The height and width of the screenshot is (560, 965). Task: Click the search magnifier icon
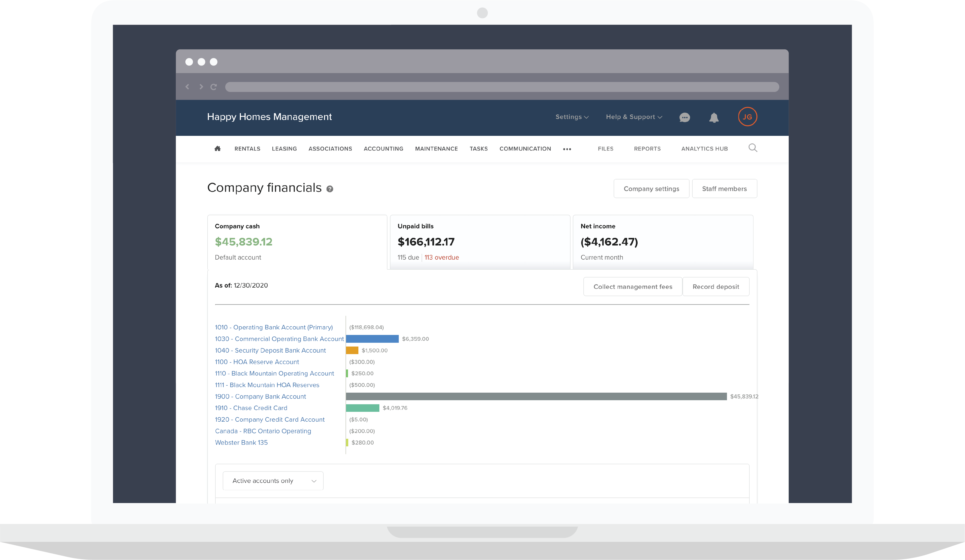753,148
